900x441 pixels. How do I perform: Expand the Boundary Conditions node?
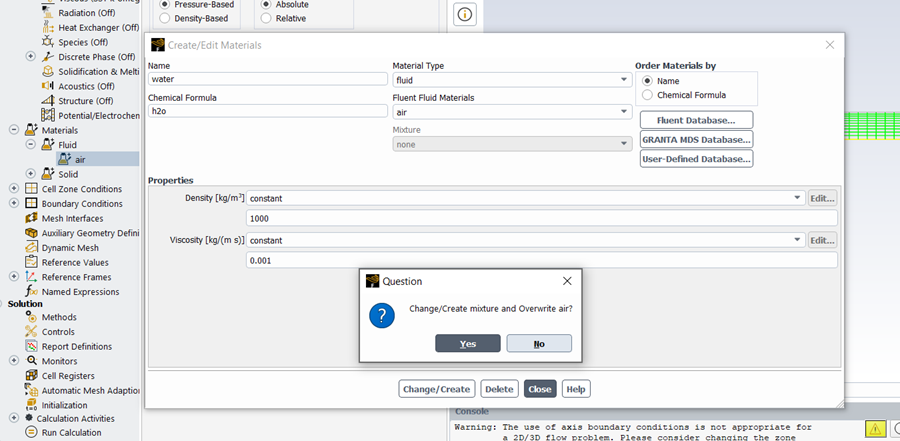(14, 204)
